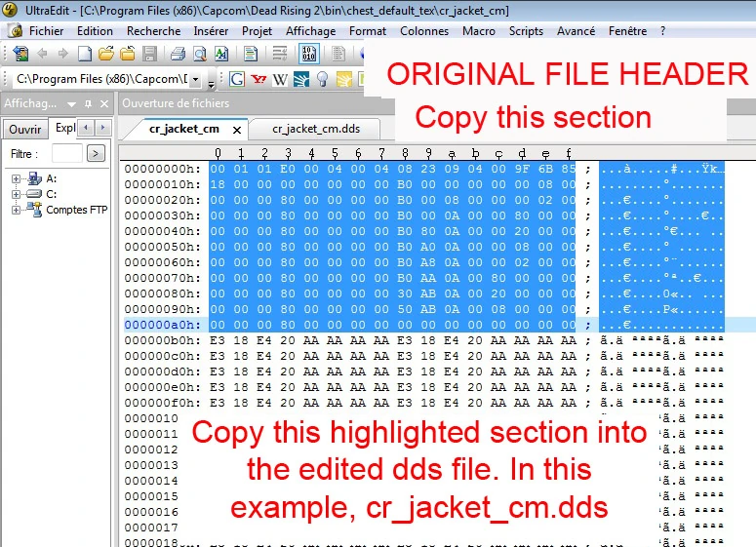The image size is (756, 547).
Task: Open the Affichage menu
Action: (311, 31)
